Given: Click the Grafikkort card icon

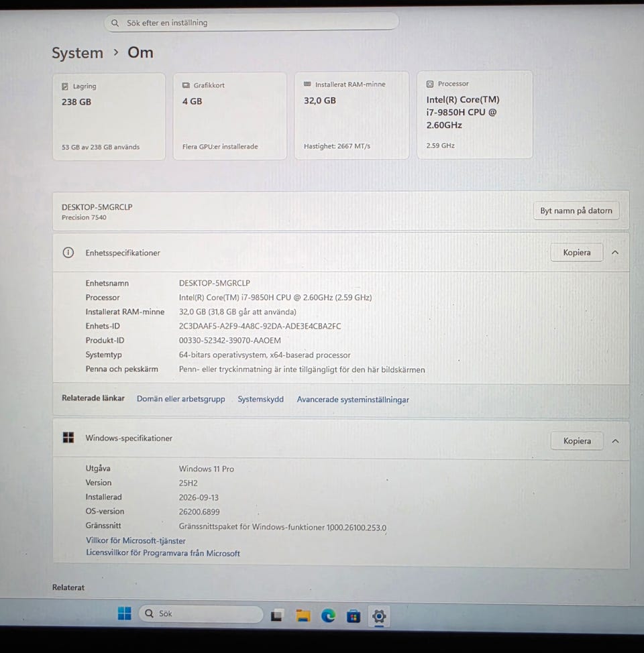Looking at the screenshot, I should 186,85.
